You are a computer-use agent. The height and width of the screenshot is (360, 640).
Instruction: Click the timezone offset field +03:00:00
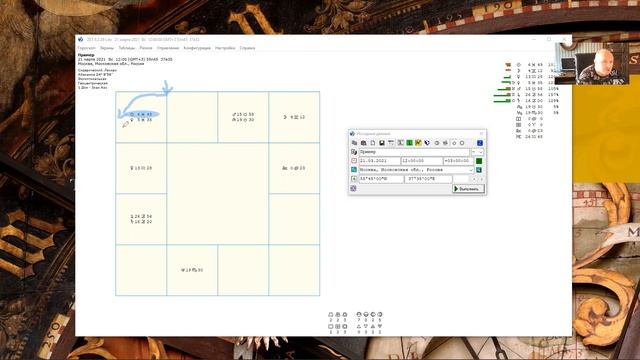pos(458,161)
